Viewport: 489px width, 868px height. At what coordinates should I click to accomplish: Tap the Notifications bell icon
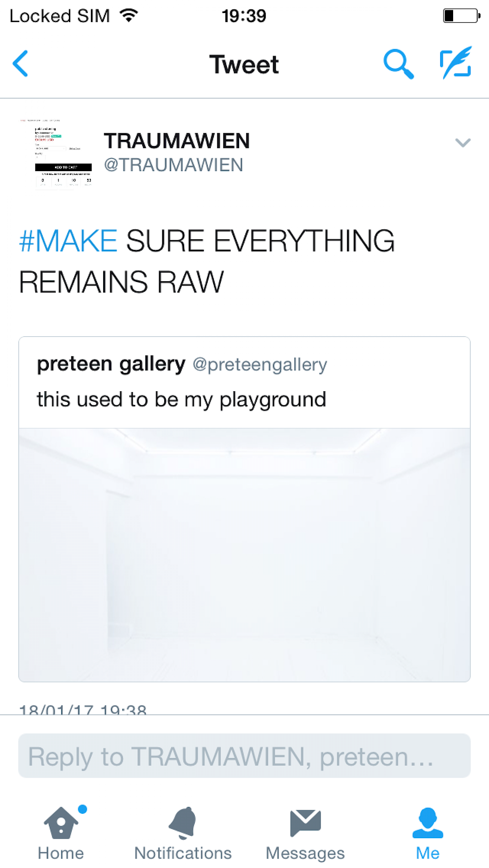click(x=183, y=822)
